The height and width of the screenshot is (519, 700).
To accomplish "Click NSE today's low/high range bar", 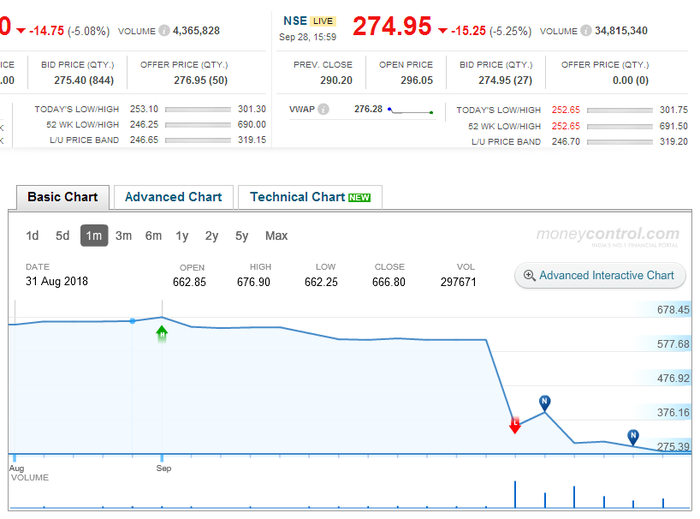I will click(620, 110).
